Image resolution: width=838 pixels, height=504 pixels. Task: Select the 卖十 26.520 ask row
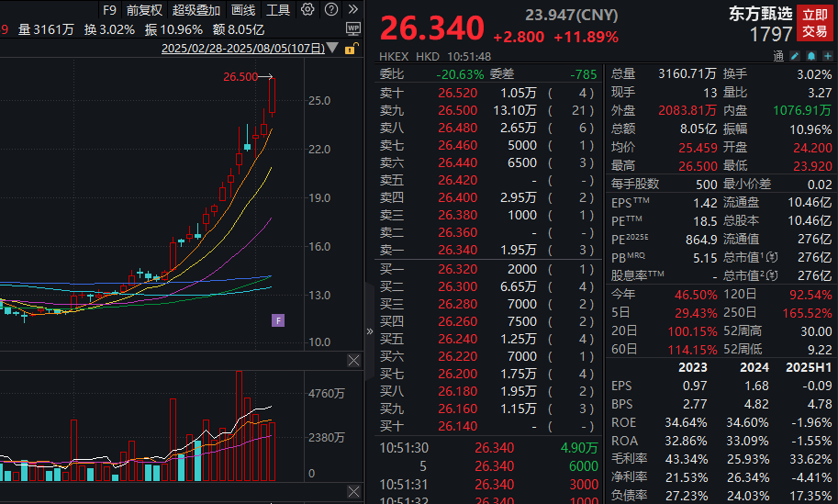[x=486, y=93]
